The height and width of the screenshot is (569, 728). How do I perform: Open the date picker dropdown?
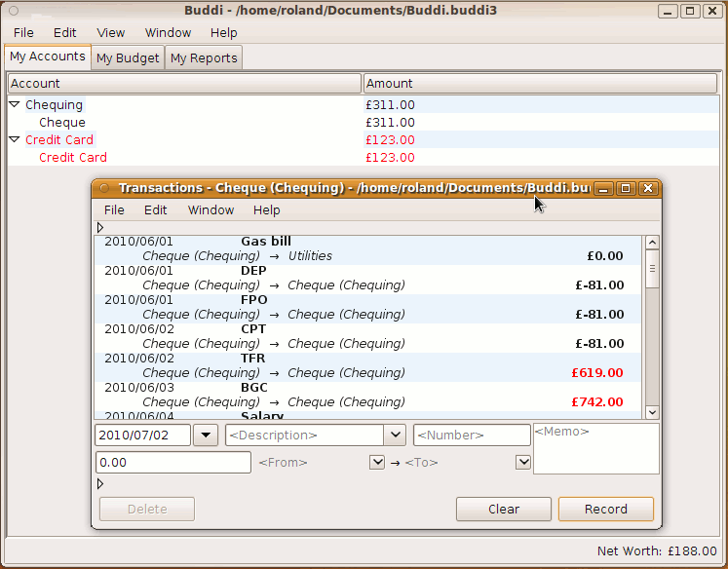click(x=206, y=436)
